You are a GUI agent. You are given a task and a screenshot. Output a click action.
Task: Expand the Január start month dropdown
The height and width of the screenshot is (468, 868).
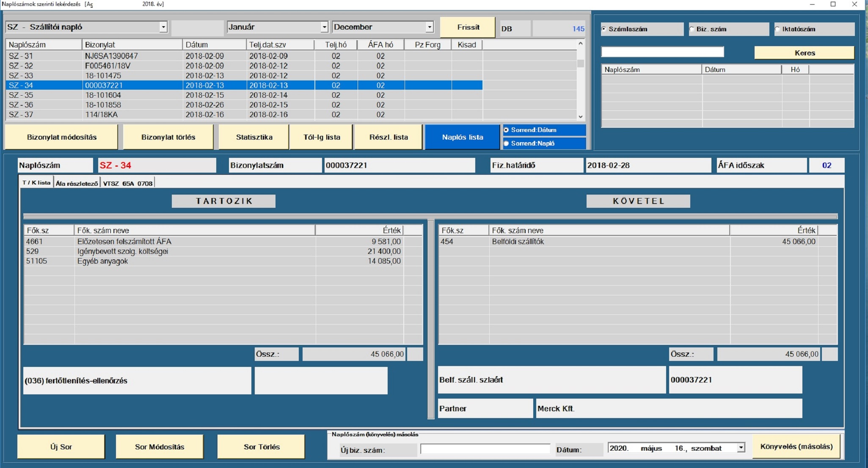click(x=324, y=27)
